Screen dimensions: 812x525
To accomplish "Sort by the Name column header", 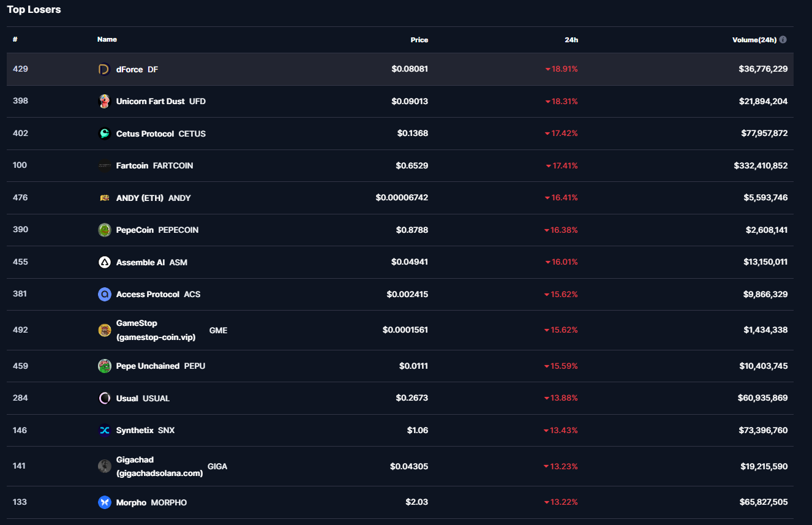I will tap(107, 39).
